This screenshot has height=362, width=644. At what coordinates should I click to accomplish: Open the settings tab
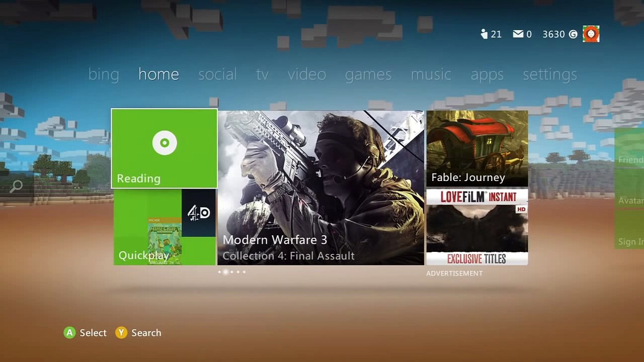tap(550, 74)
